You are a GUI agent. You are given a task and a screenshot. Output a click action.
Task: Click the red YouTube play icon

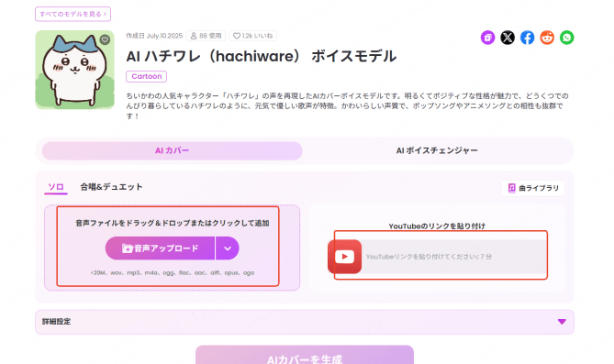(344, 257)
